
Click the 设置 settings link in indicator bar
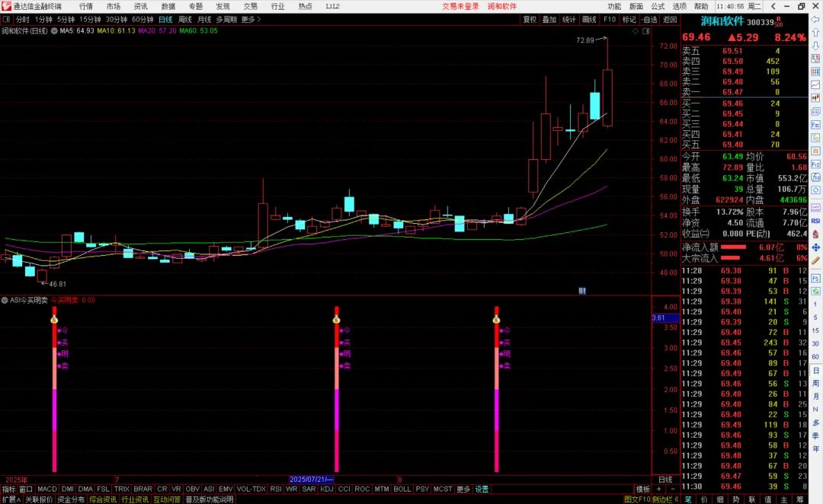[x=482, y=489]
